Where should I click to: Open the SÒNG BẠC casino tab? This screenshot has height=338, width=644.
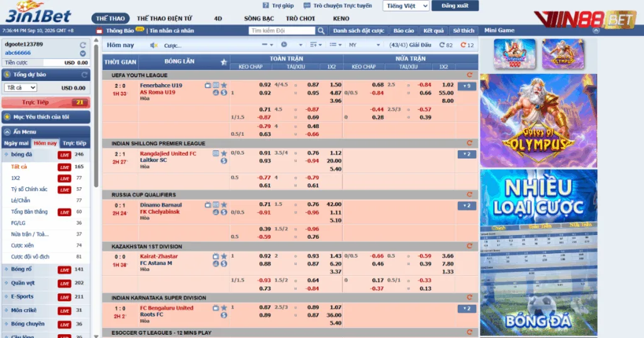258,18
